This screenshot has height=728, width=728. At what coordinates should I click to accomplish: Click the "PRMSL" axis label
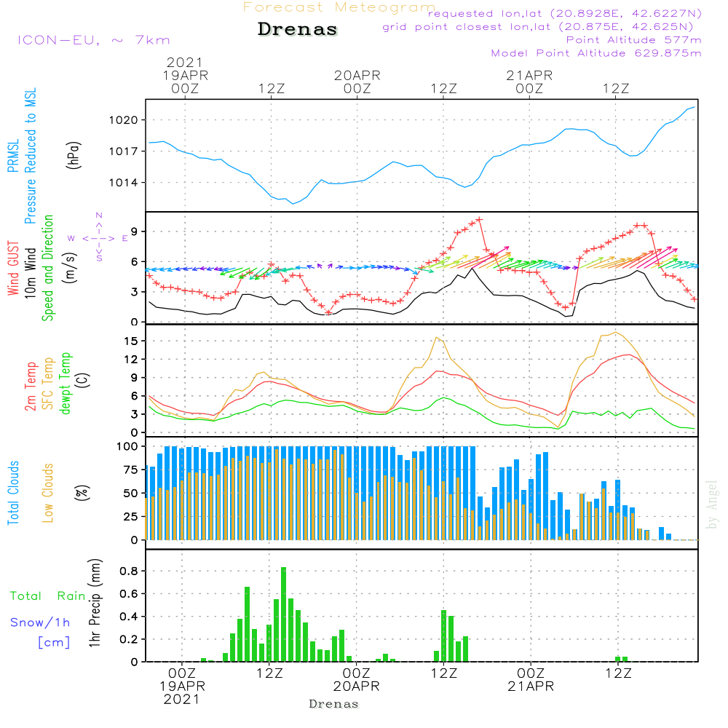point(13,155)
